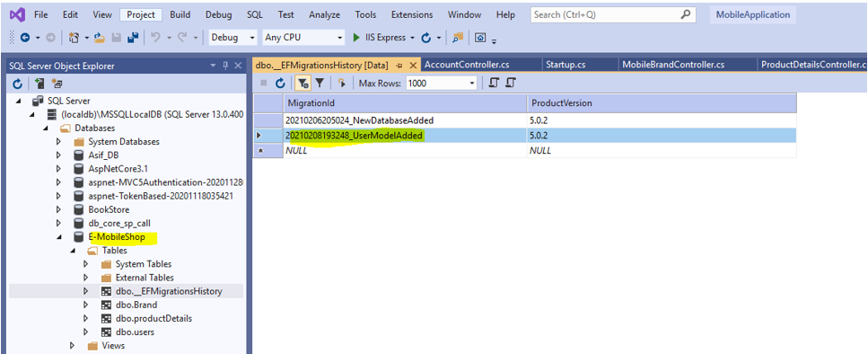Click the Navigate Forward arrow icon
This screenshot has width=868, height=354.
tap(50, 38)
